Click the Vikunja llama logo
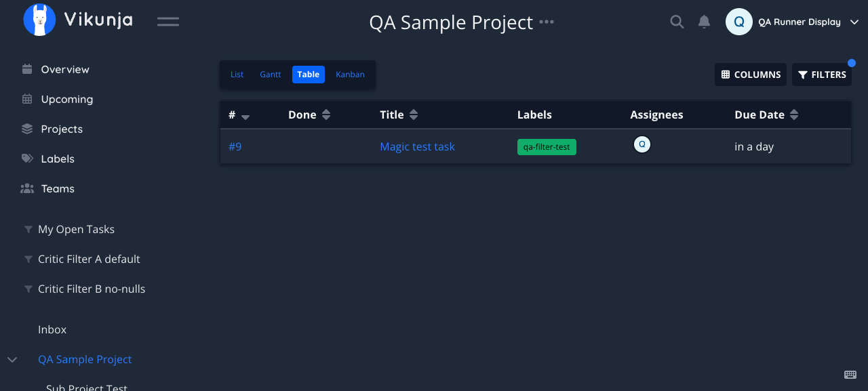The height and width of the screenshot is (391, 868). tap(39, 20)
